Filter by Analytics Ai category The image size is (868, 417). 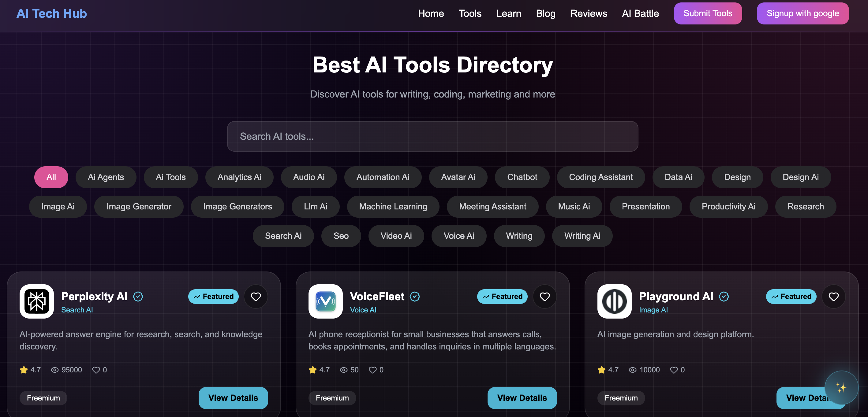(239, 177)
